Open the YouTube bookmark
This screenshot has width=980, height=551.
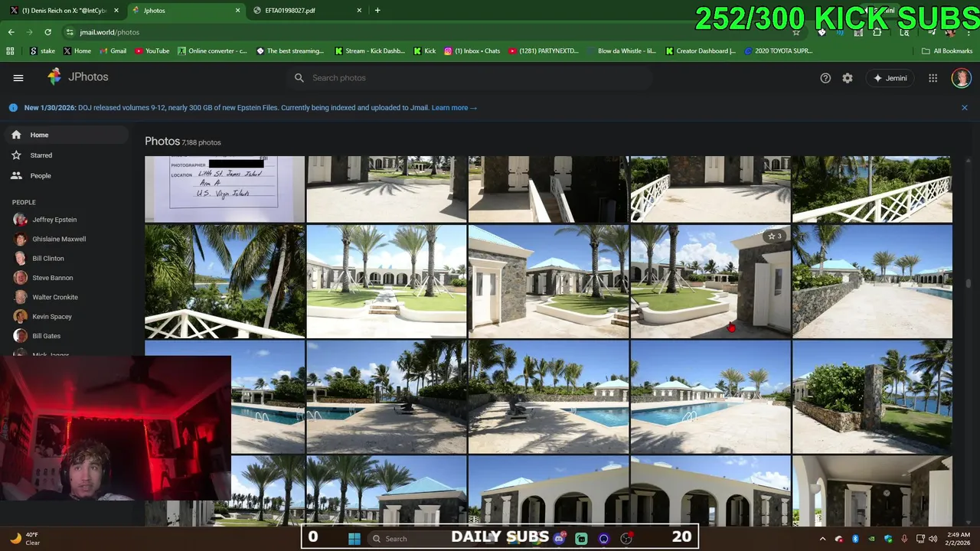(152, 51)
